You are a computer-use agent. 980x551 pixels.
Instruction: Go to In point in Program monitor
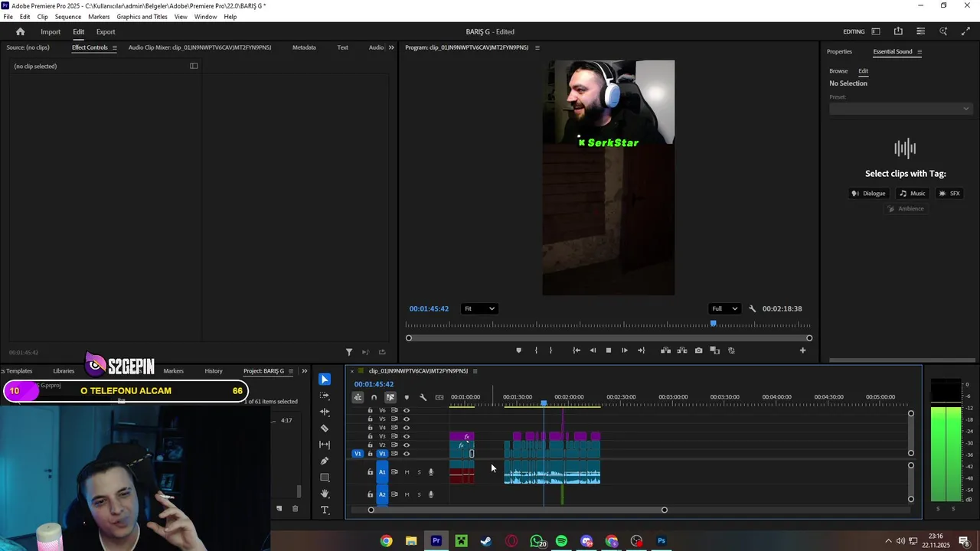tap(577, 350)
